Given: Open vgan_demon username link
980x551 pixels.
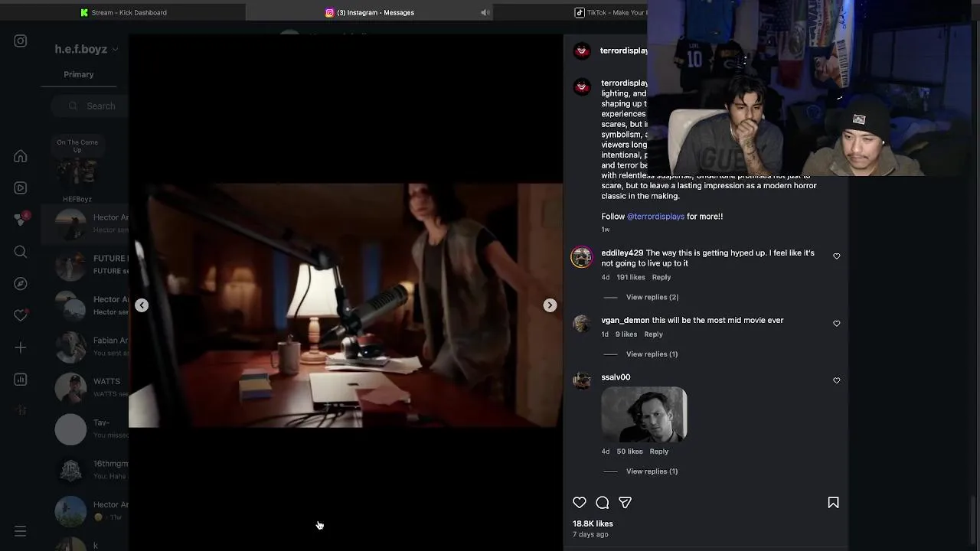Looking at the screenshot, I should click(625, 320).
